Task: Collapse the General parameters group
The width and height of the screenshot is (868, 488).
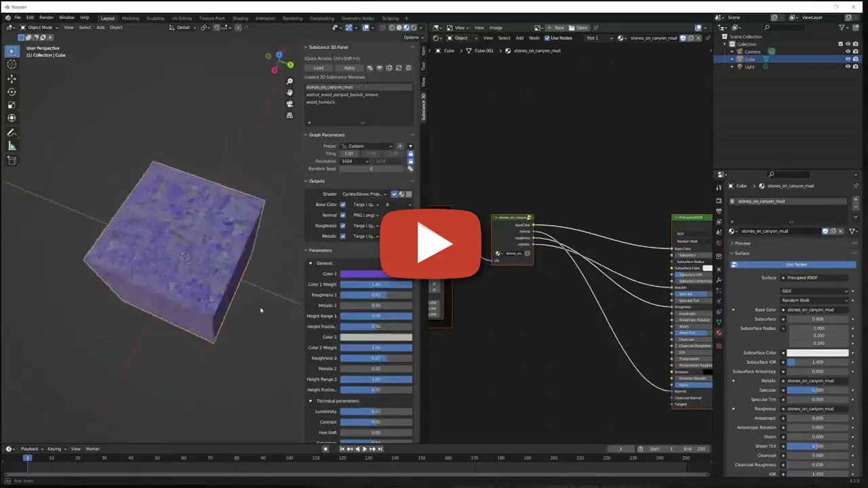Action: 311,263
